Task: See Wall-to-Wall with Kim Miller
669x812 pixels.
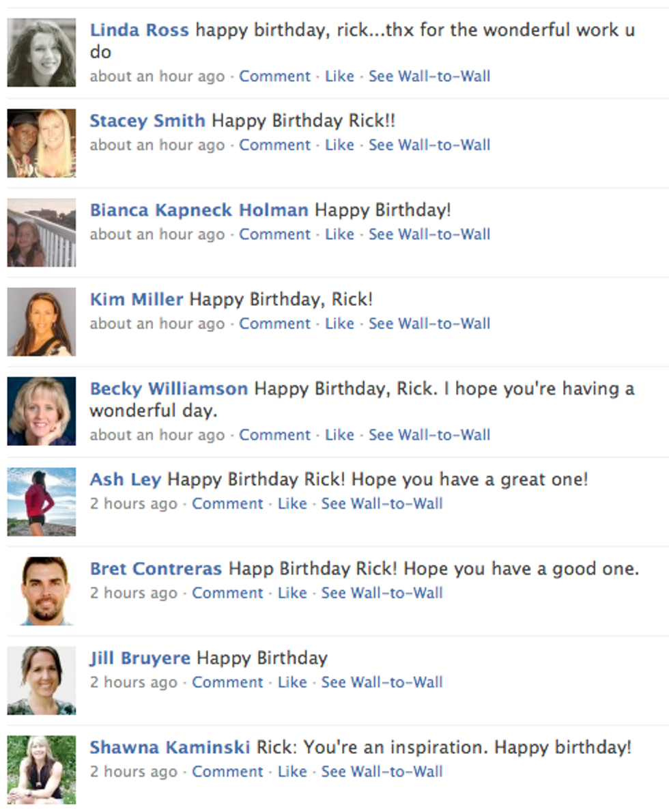Action: (x=429, y=324)
